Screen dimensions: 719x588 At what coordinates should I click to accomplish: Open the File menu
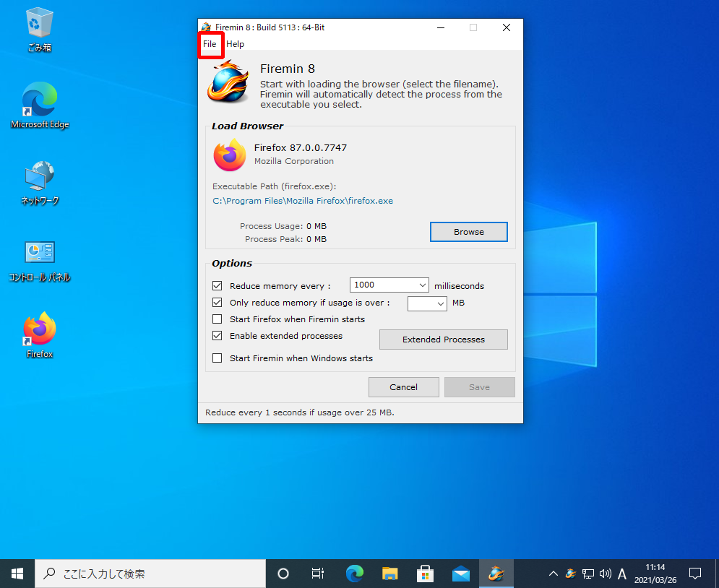(210, 44)
